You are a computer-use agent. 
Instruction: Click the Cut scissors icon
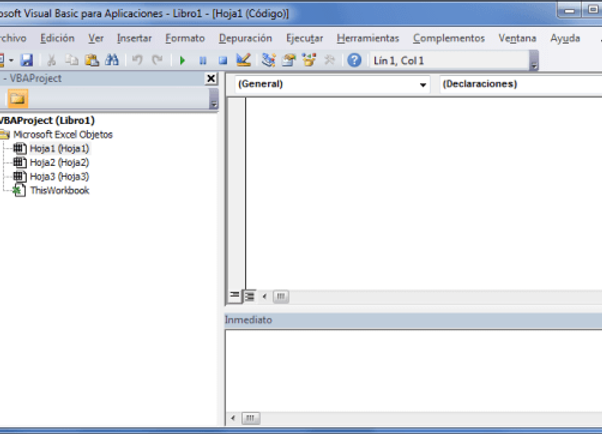pos(51,60)
